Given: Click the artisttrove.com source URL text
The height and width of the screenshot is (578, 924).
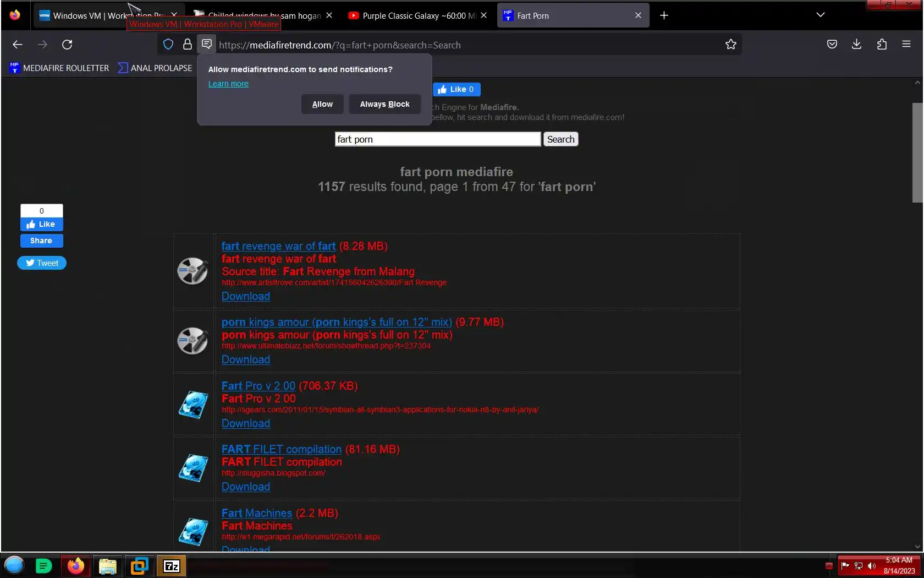Looking at the screenshot, I should click(x=334, y=283).
